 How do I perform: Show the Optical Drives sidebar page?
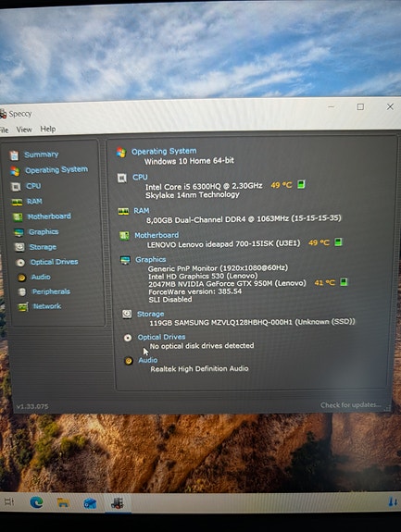(x=54, y=262)
